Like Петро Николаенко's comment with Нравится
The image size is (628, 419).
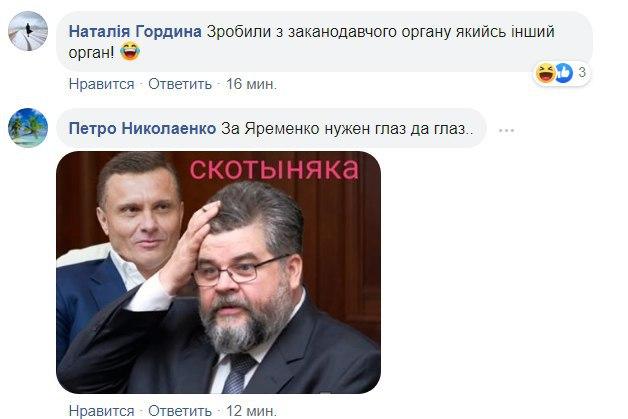click(x=101, y=411)
